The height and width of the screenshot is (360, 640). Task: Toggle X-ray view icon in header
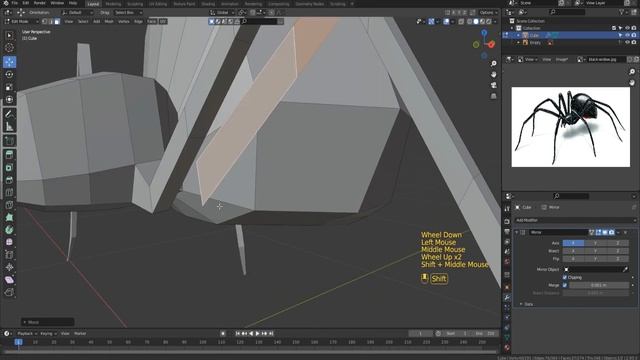coord(461,21)
